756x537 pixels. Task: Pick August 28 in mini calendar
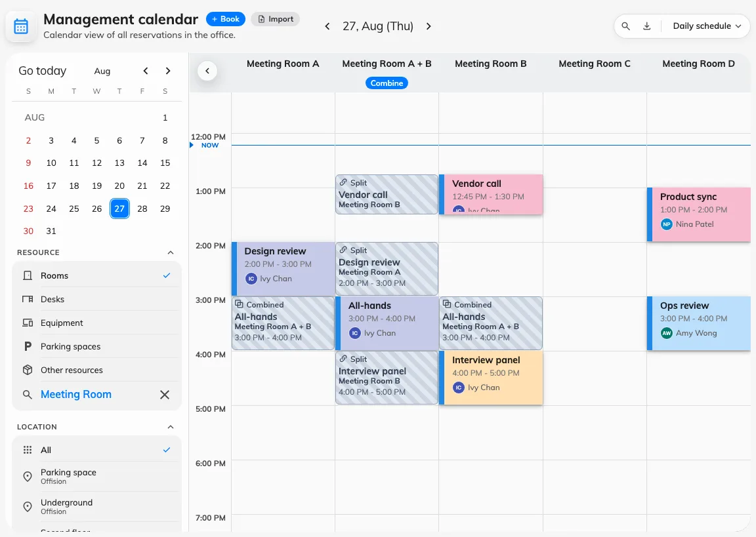pyautogui.click(x=142, y=209)
